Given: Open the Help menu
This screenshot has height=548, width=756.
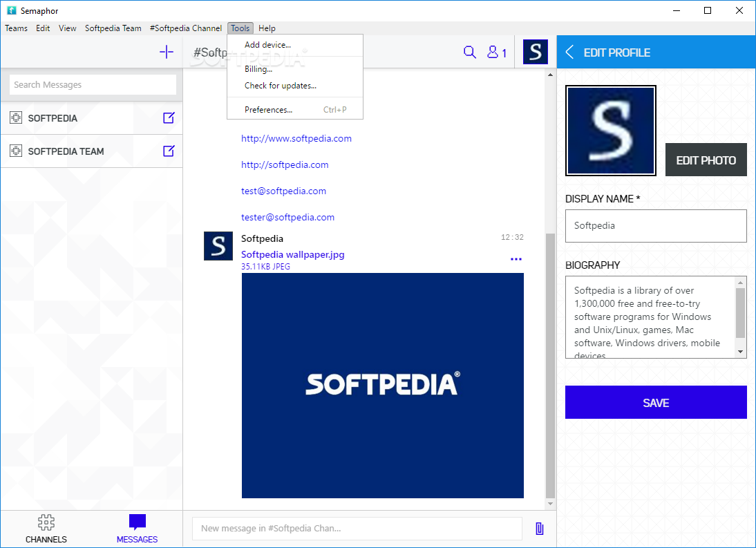Looking at the screenshot, I should click(x=267, y=28).
